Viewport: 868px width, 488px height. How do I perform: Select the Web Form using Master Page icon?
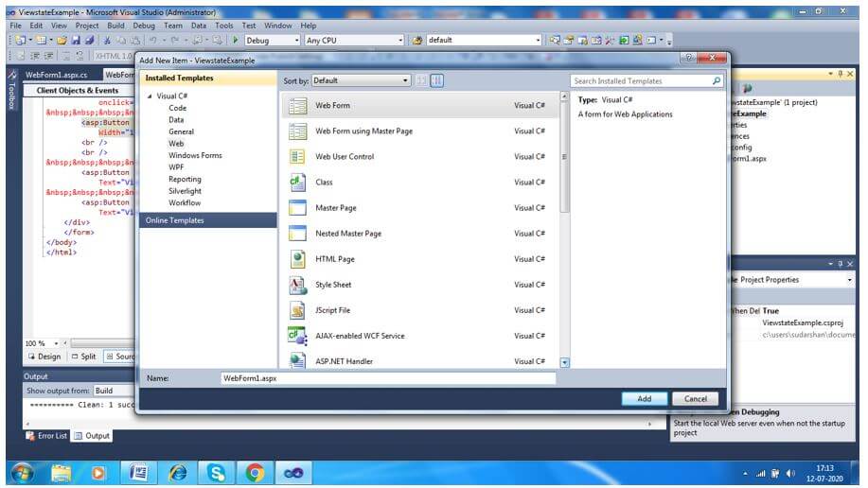(297, 131)
